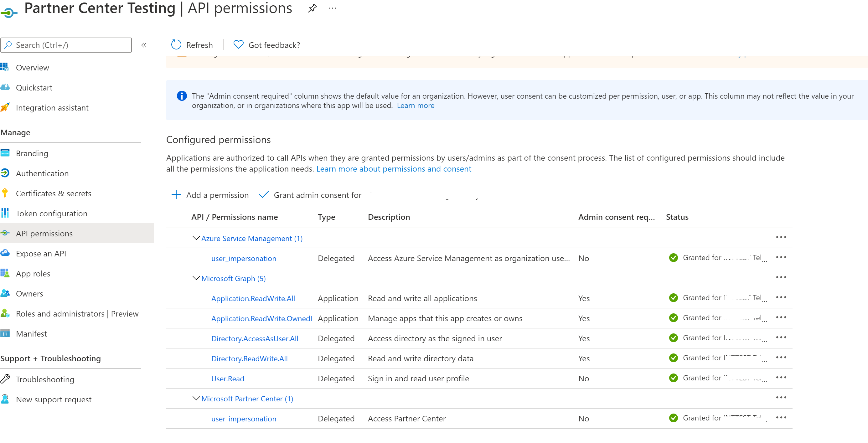
Task: Click the Refresh circular arrow icon
Action: (176, 45)
